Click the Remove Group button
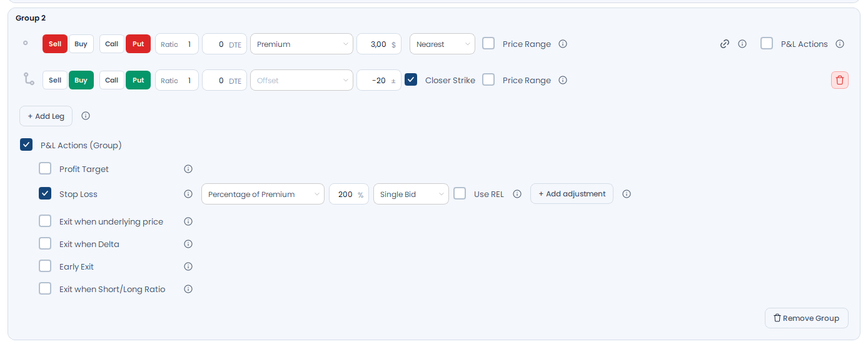The image size is (868, 344). pyautogui.click(x=806, y=318)
